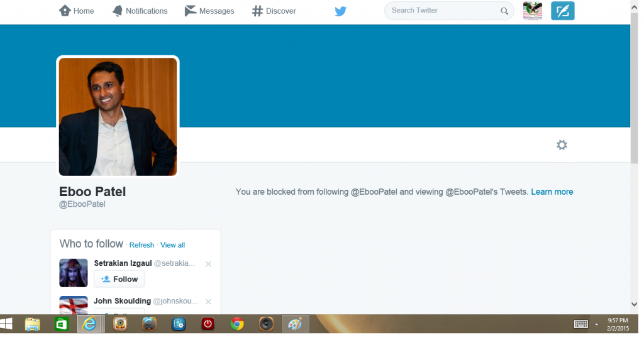Show hidden system tray icons

tap(597, 325)
